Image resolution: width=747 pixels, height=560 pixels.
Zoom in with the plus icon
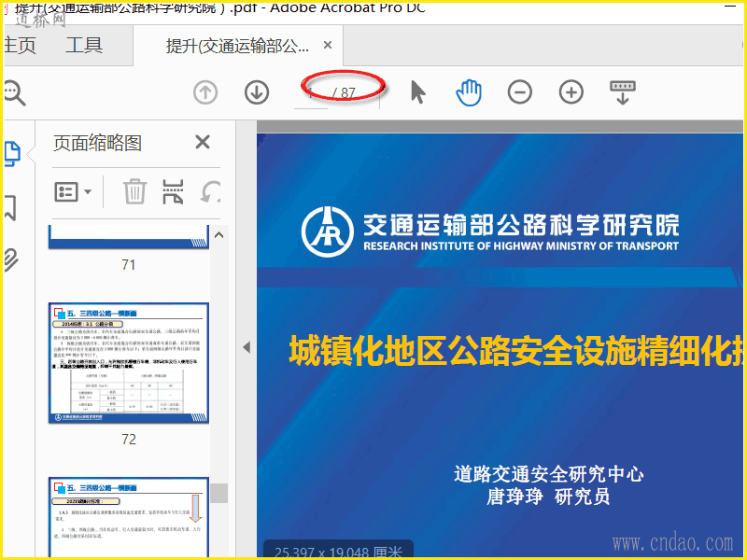click(571, 92)
